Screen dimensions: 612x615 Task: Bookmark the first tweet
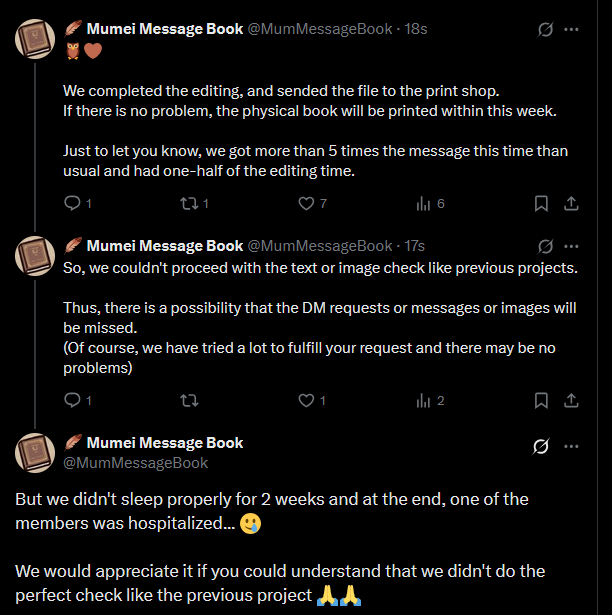tap(541, 203)
